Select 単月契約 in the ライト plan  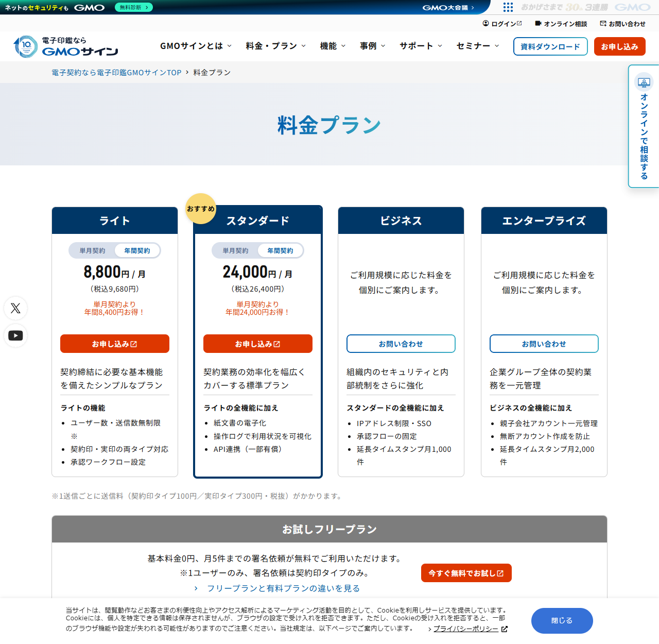click(92, 251)
